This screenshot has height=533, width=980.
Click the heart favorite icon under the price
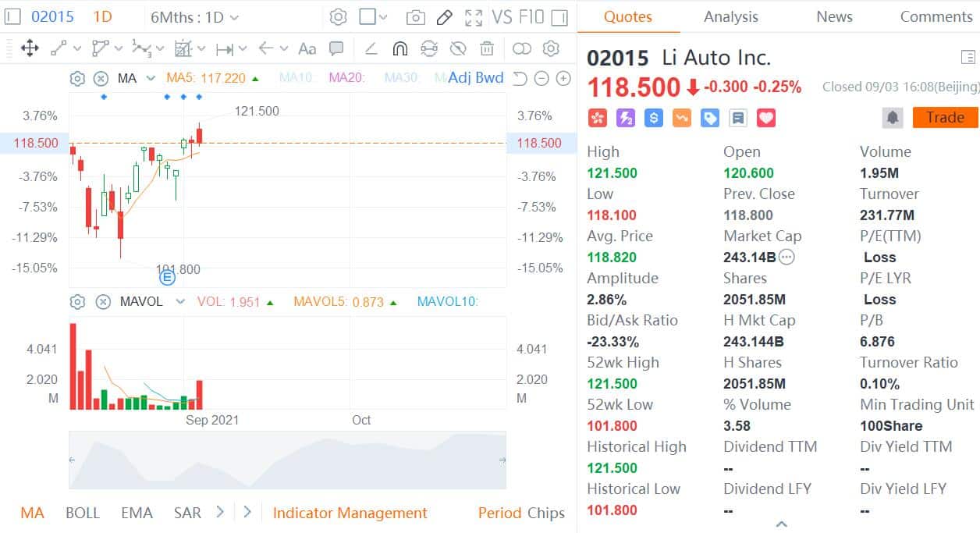pos(765,118)
